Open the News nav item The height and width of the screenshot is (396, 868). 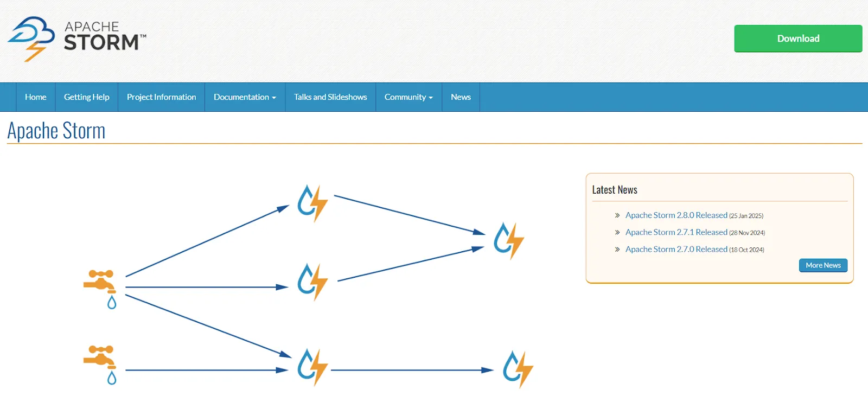[x=461, y=97]
